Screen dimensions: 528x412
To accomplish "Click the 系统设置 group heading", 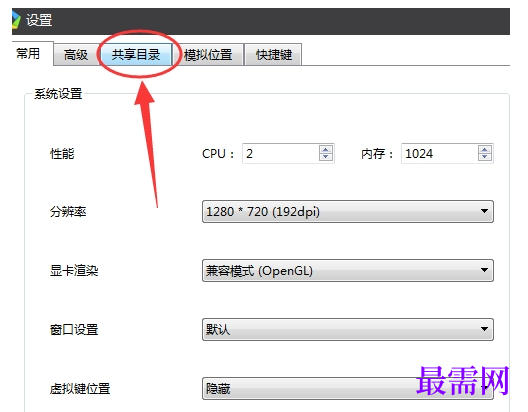I will pyautogui.click(x=58, y=94).
